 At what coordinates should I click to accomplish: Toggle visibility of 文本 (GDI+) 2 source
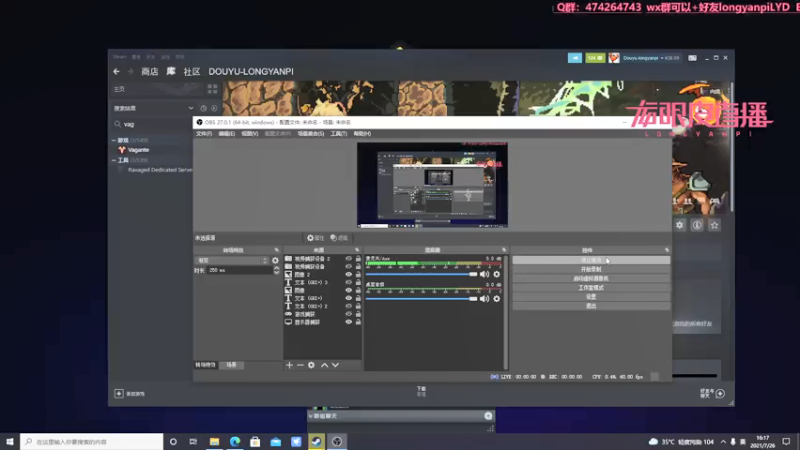348,306
